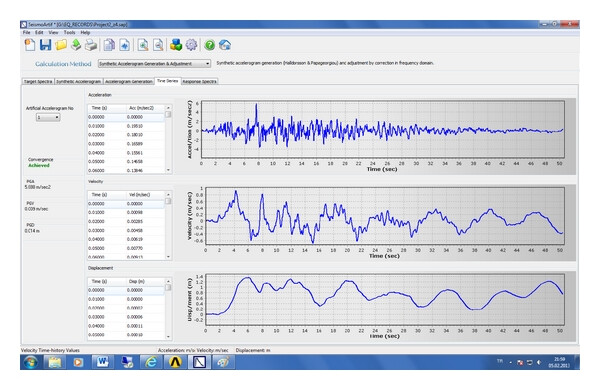
Task: Click the home icon in toolbar
Action: point(225,45)
